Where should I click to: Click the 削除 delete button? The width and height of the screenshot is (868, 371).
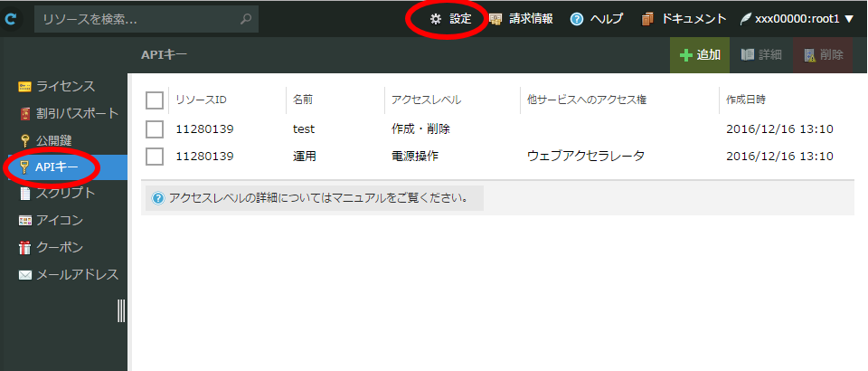click(823, 55)
